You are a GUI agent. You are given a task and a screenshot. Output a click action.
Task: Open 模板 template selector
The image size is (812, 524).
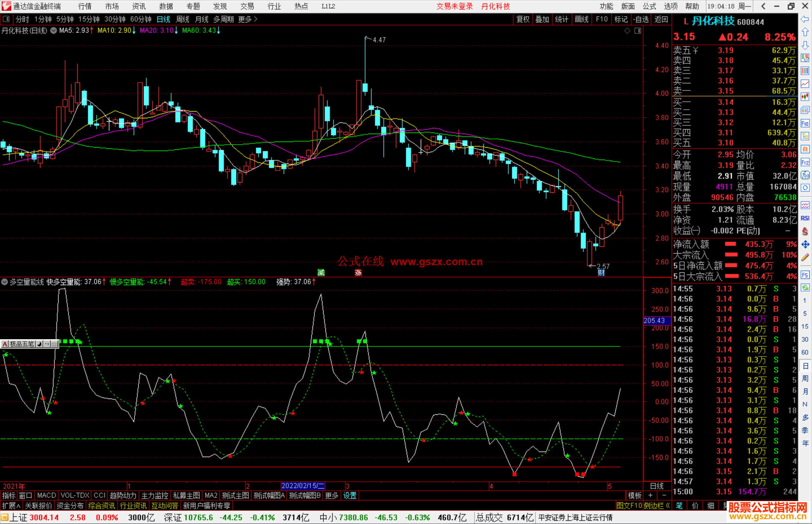635,495
